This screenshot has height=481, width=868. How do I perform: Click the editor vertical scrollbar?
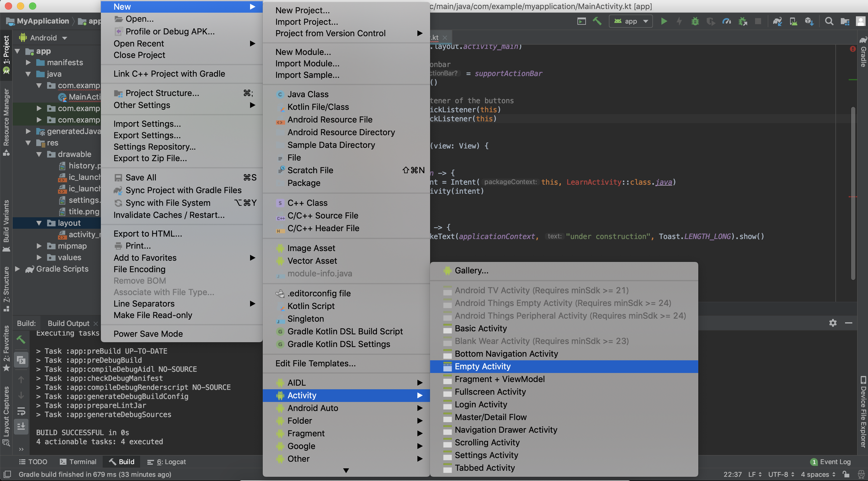pos(853,193)
